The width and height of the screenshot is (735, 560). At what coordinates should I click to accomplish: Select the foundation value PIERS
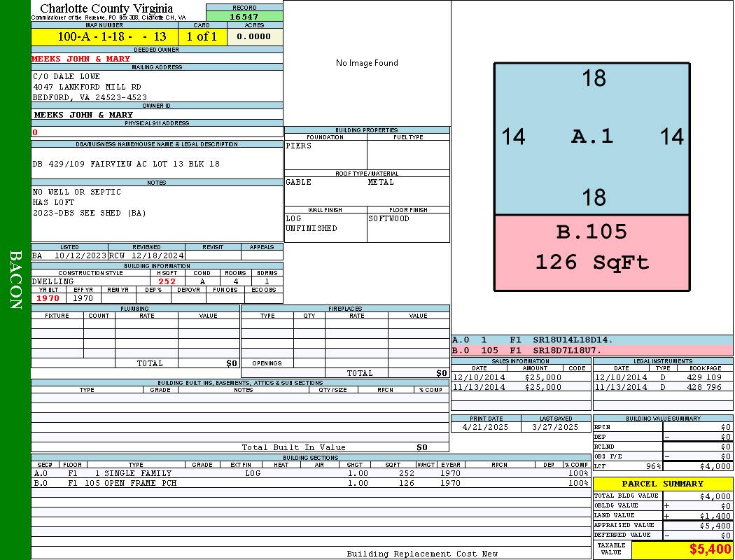tap(299, 146)
